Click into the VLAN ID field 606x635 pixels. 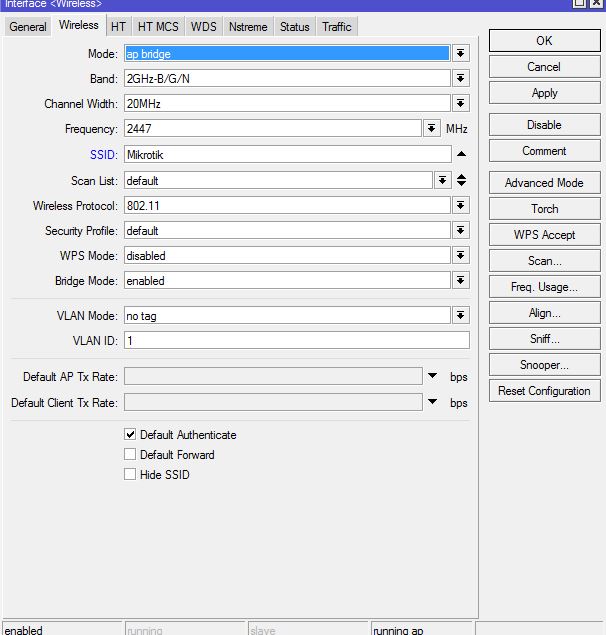(x=296, y=340)
